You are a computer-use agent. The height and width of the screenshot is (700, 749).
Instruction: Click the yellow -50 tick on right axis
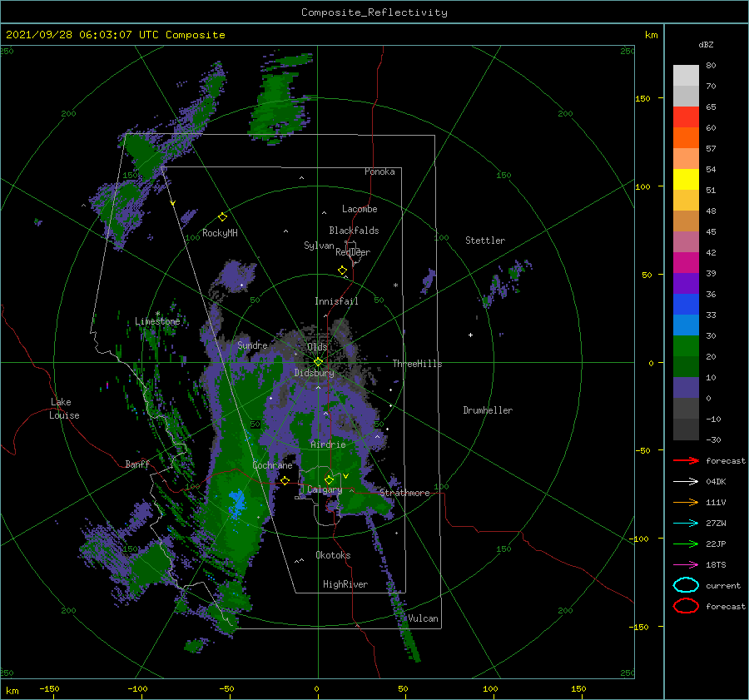(x=642, y=450)
